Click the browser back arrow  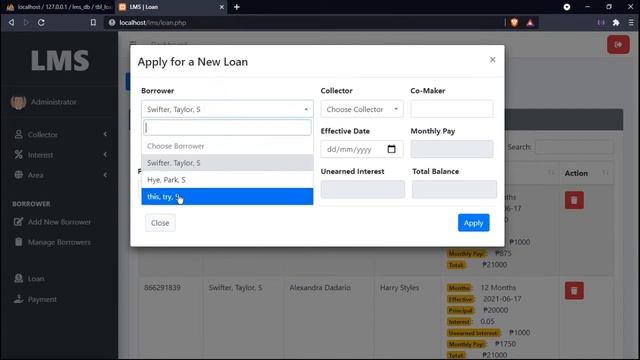click(x=11, y=22)
